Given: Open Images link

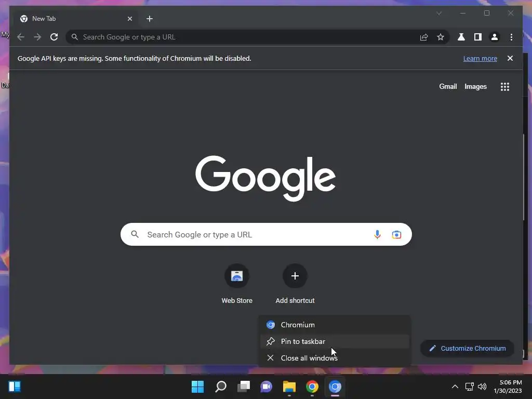Looking at the screenshot, I should [475, 87].
